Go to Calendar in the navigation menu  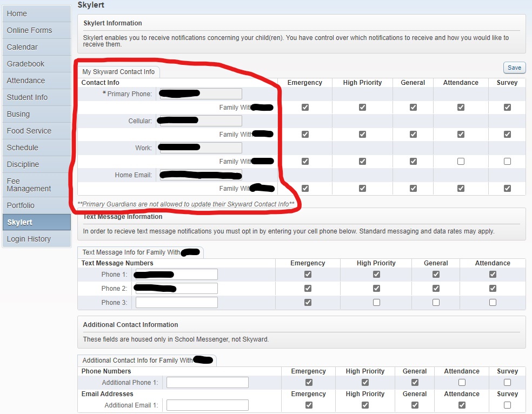pyautogui.click(x=37, y=47)
